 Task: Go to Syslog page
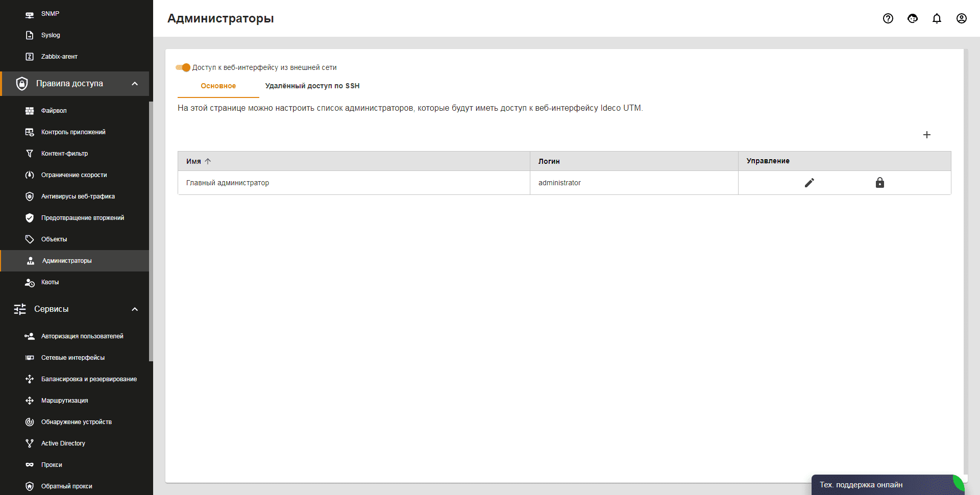[75, 35]
